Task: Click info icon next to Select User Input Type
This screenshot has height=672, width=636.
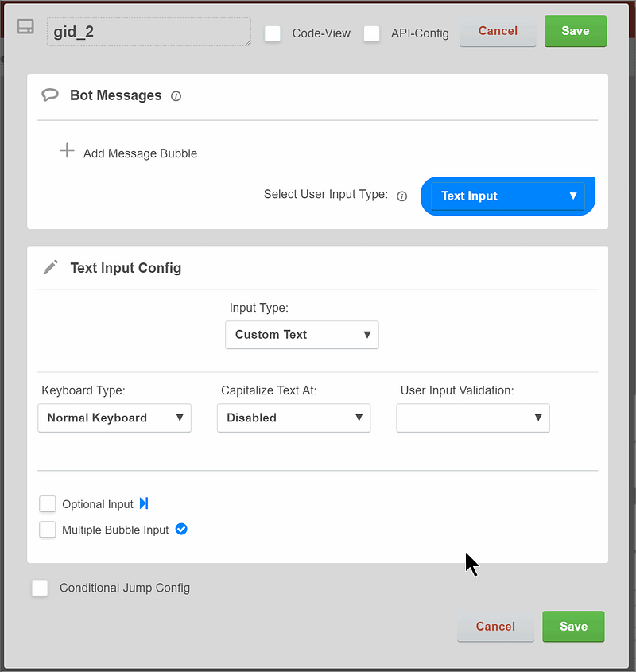Action: pos(401,196)
